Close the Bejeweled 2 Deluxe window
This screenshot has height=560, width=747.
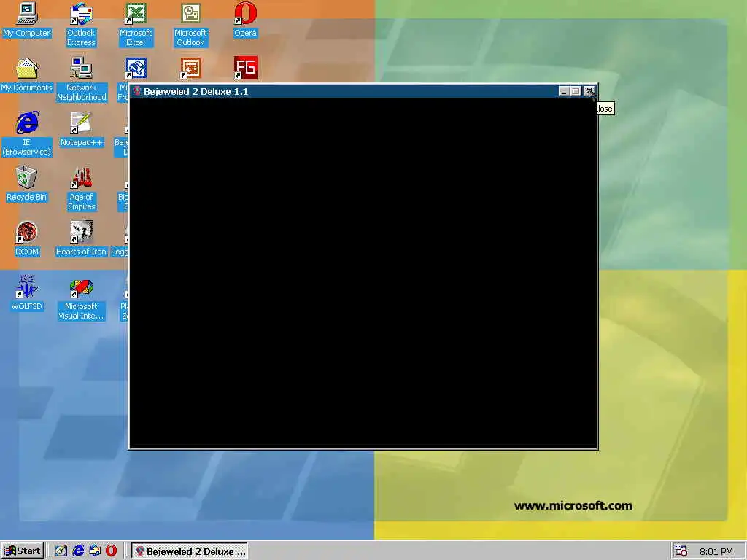[589, 91]
